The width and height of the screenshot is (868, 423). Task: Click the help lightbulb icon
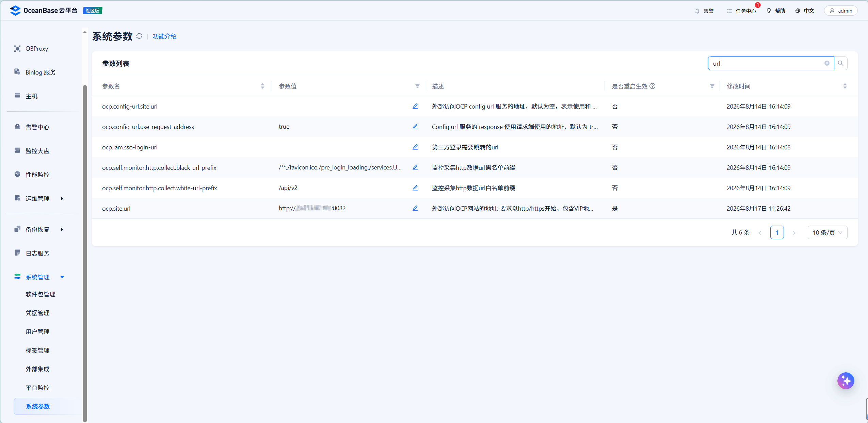tap(769, 11)
